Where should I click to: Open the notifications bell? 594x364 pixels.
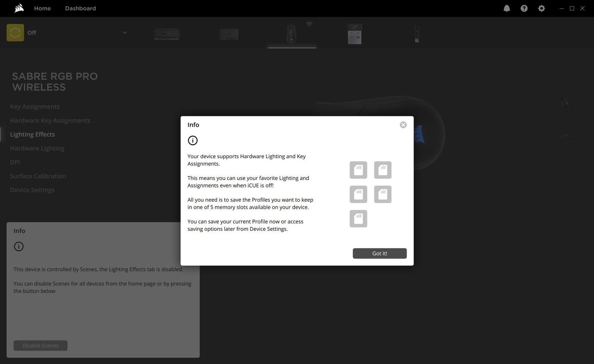click(x=507, y=8)
